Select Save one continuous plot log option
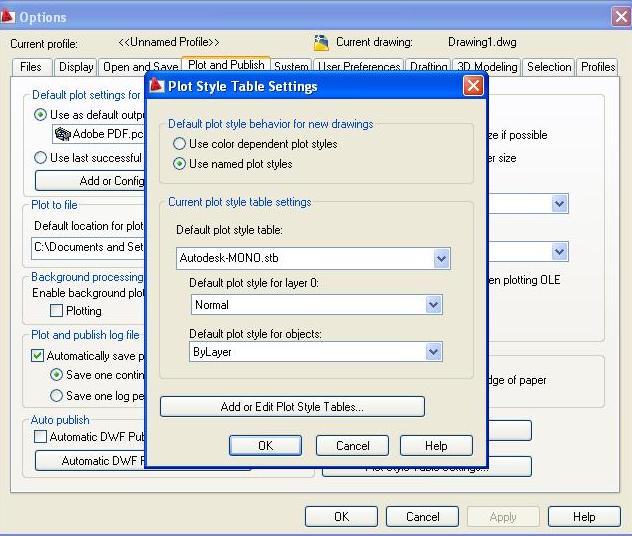The height and width of the screenshot is (536, 632). tap(56, 375)
